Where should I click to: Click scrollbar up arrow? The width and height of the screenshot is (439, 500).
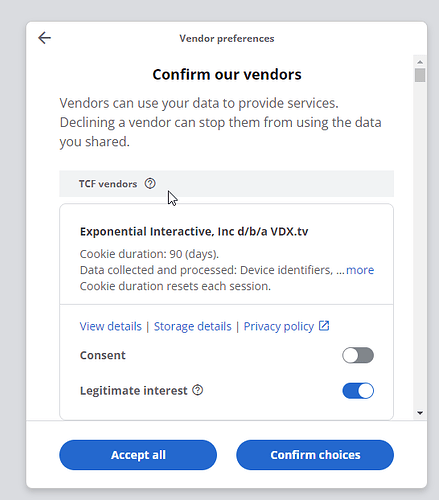coord(420,62)
